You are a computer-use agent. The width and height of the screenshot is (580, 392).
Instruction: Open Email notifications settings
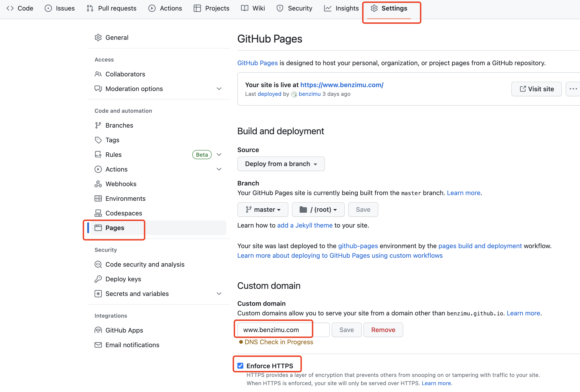132,345
